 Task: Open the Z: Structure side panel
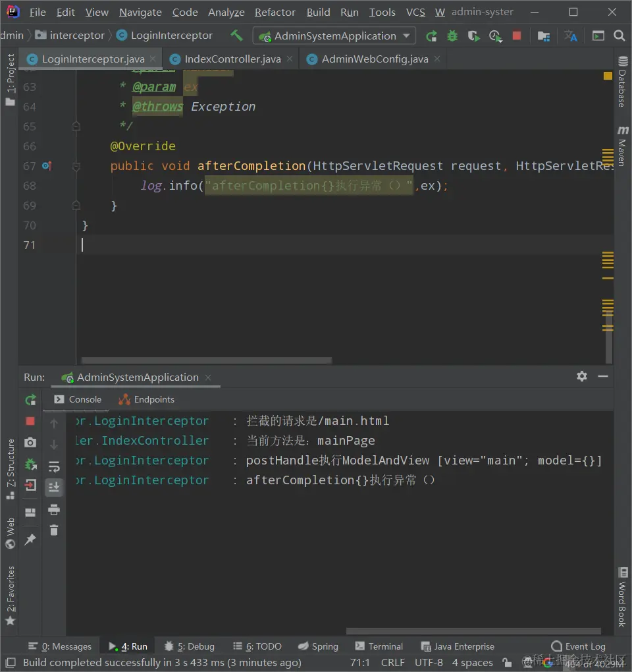point(11,469)
